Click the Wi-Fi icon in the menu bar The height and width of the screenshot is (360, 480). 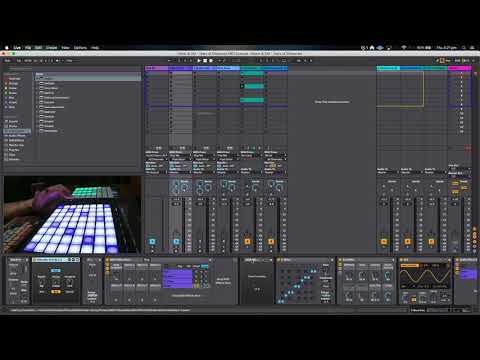pos(404,48)
